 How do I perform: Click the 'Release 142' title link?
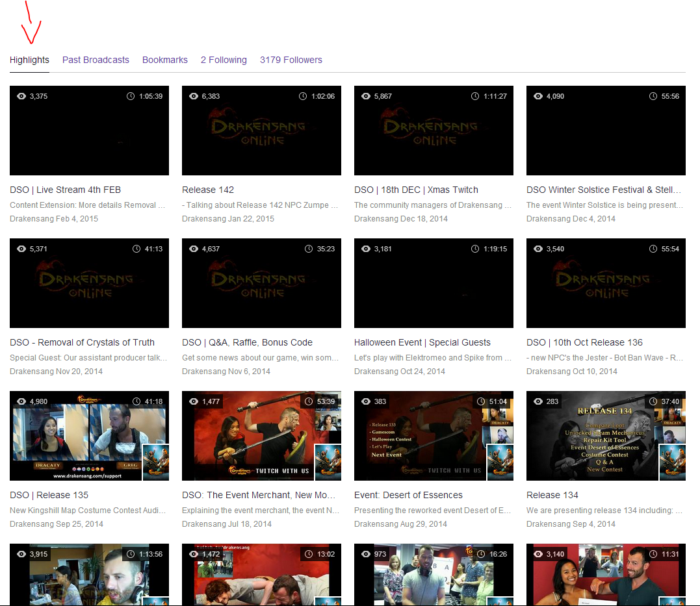(x=208, y=190)
